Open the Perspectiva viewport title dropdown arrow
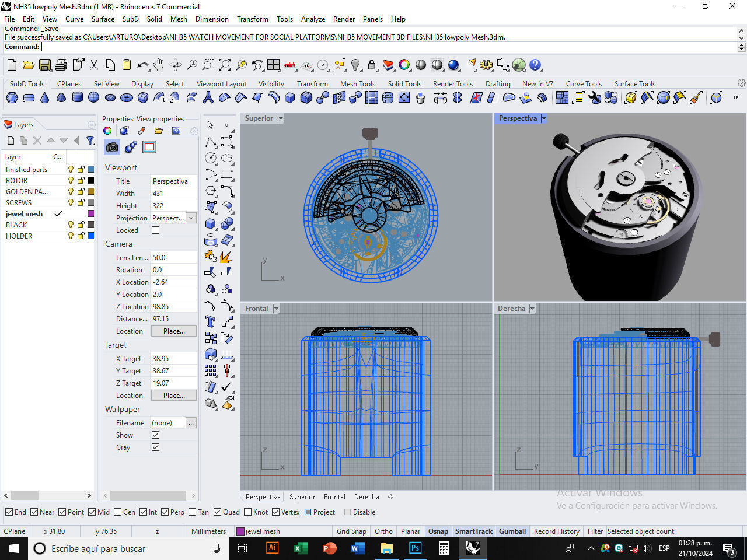Viewport: 747px width, 560px height. 544,118
